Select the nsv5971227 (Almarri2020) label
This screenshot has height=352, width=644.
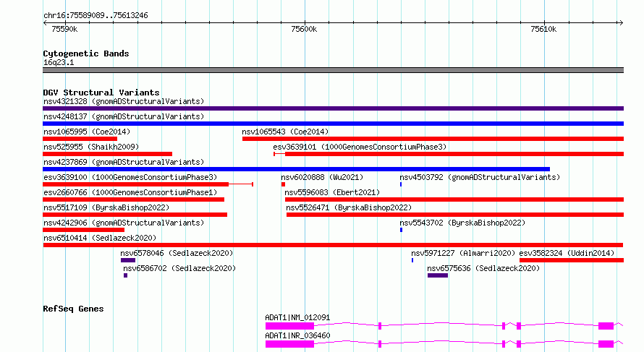[x=463, y=253]
